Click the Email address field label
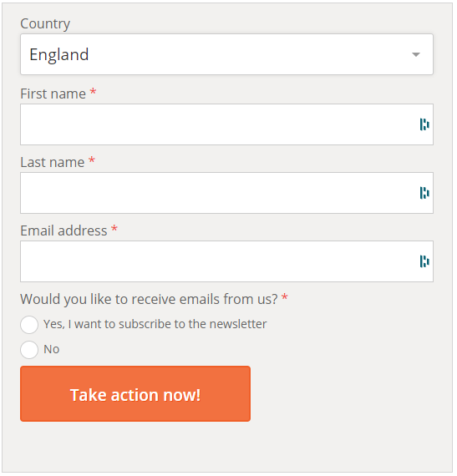457x476 pixels. (63, 230)
